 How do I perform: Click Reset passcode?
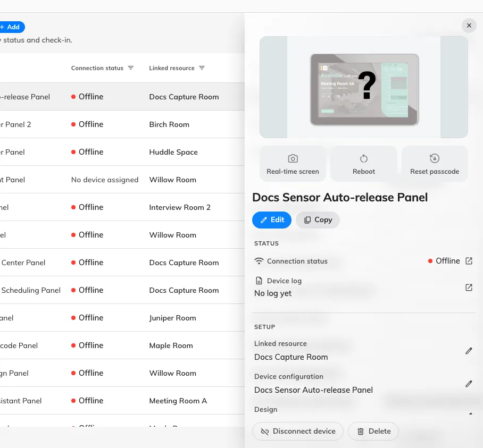coord(435,164)
